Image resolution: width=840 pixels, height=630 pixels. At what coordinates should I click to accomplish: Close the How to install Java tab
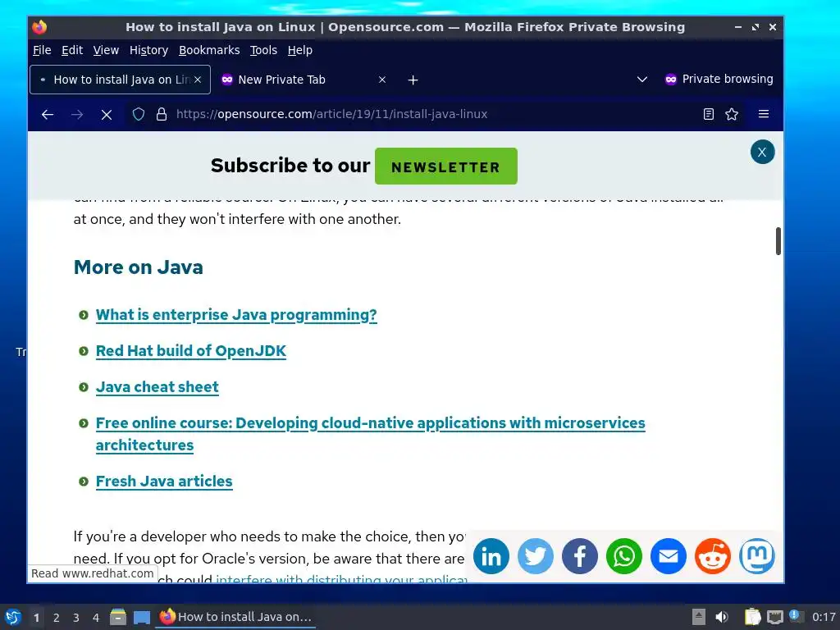pyautogui.click(x=198, y=80)
